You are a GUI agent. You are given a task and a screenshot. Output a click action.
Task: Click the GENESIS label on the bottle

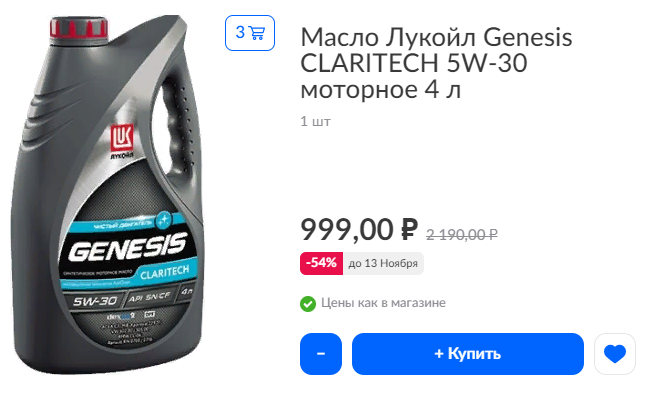127,247
